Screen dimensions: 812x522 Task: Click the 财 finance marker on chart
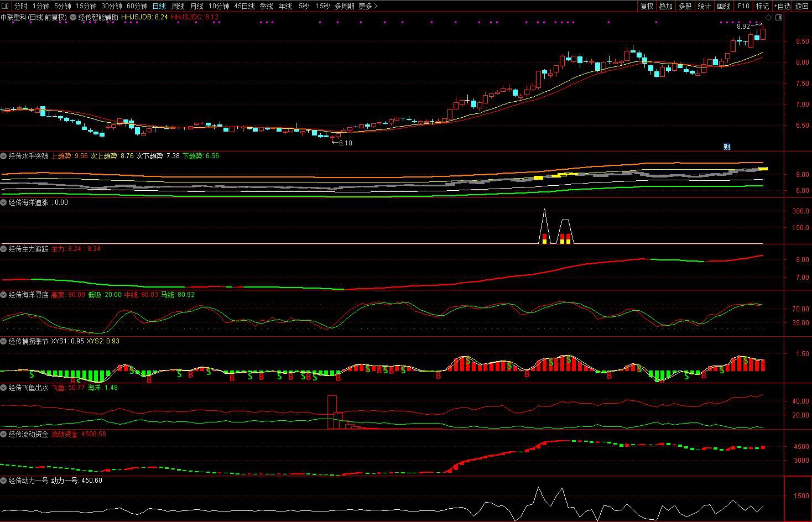click(727, 147)
